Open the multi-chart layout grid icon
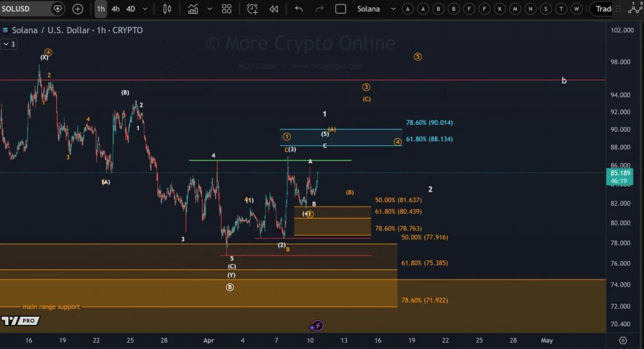644x349 pixels. click(x=226, y=9)
